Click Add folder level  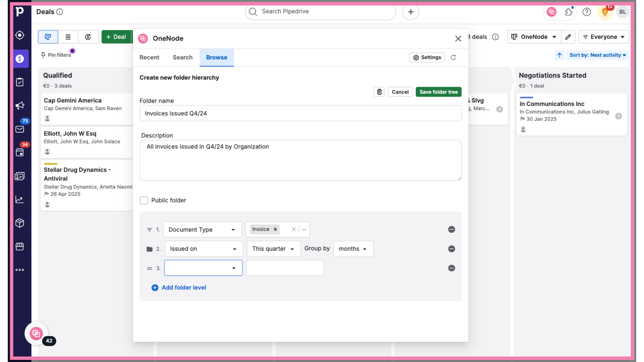coord(179,288)
